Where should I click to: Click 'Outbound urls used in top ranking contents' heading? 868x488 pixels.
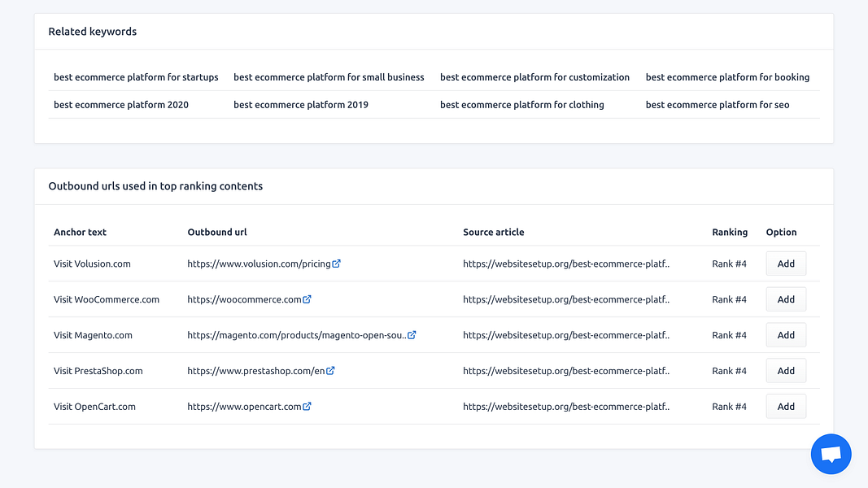coord(155,186)
